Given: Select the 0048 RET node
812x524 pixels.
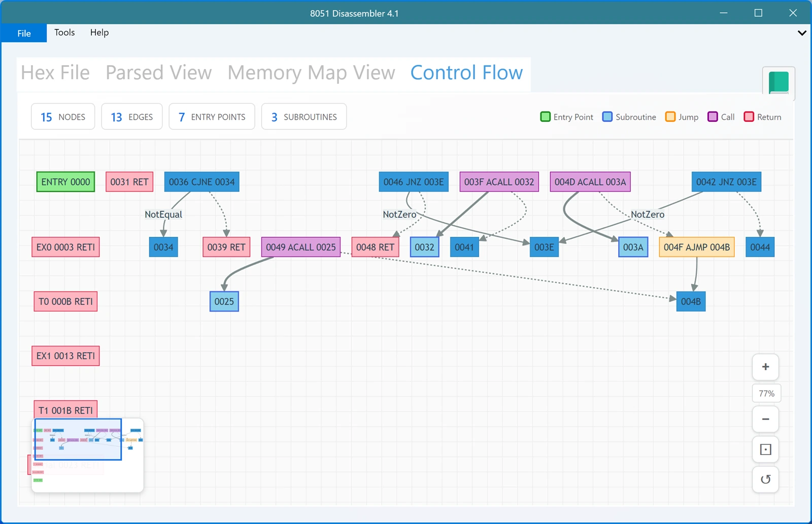Looking at the screenshot, I should click(375, 247).
